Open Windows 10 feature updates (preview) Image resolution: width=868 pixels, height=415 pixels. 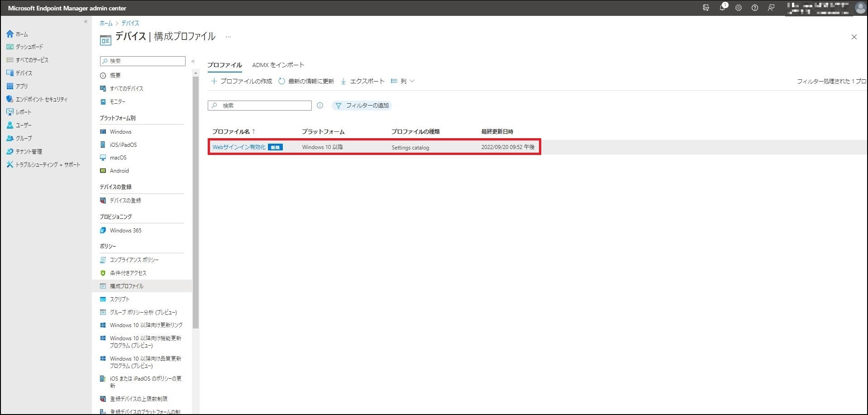[x=141, y=342]
